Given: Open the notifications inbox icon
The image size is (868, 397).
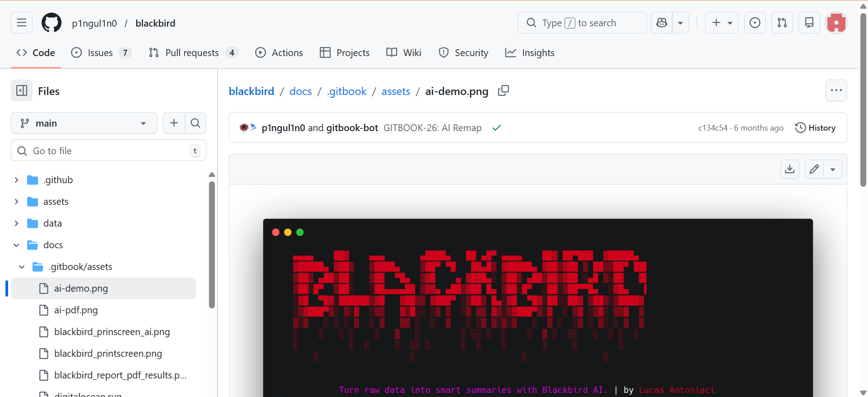Looking at the screenshot, I should 809,23.
